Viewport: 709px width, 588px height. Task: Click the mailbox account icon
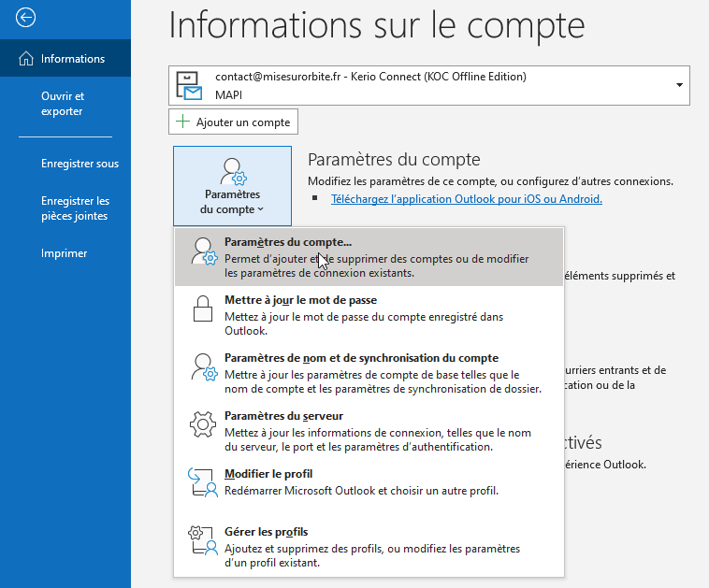pos(190,86)
